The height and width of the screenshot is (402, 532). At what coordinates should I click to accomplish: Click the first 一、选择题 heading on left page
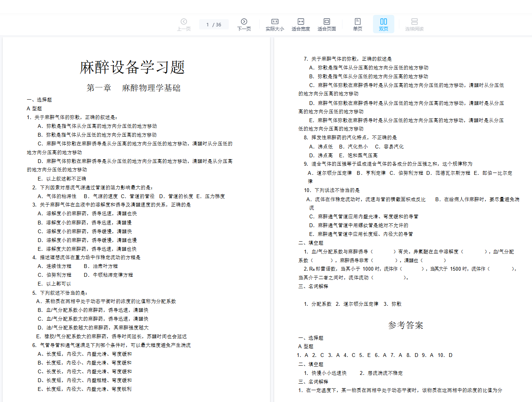click(39, 100)
